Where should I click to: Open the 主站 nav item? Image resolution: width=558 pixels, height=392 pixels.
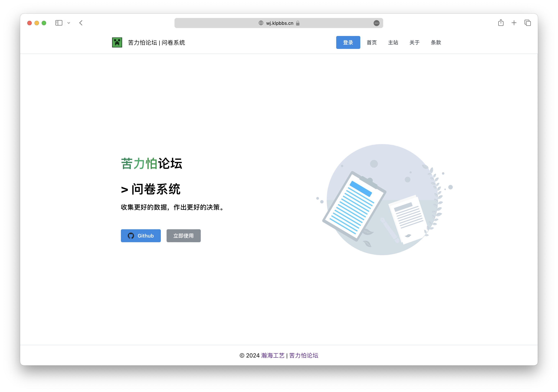pyautogui.click(x=393, y=42)
